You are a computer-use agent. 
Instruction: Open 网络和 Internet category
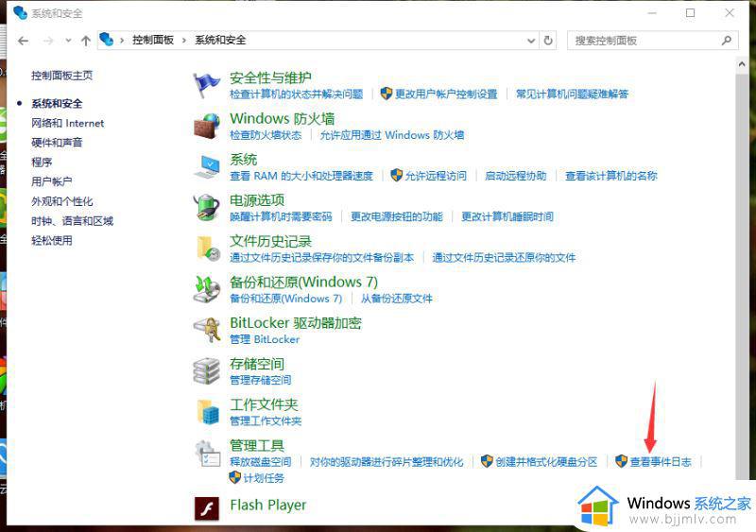(67, 123)
